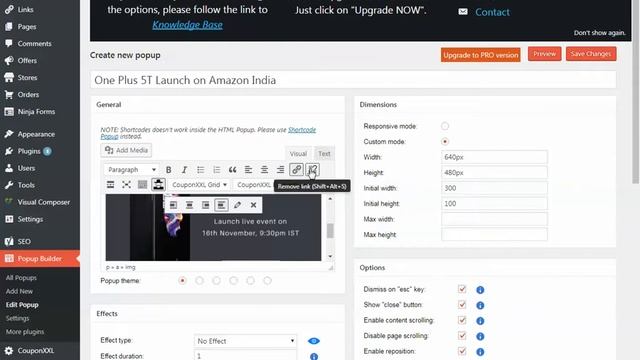Image resolution: width=640 pixels, height=360 pixels.
Task: Toggle bold formatting in editor toolbar
Action: (x=168, y=170)
